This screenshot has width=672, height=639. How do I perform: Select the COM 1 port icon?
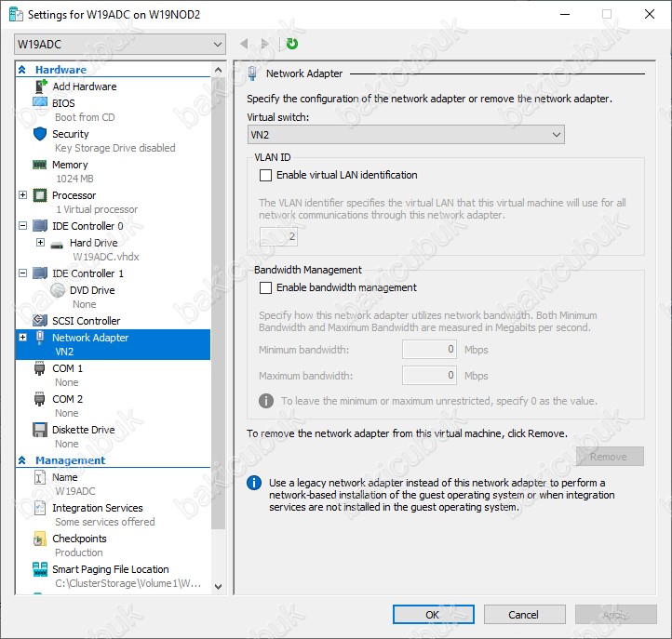(x=39, y=368)
